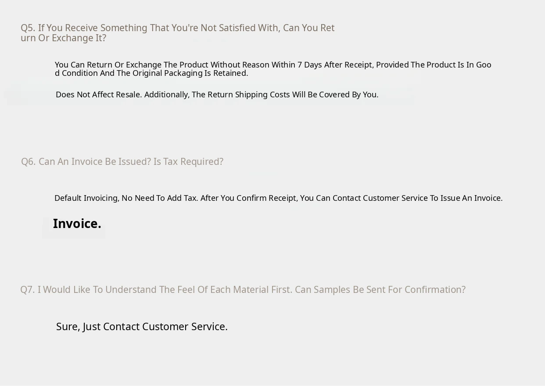
Task: Click 'Is Tax Required?' in the Q6 heading
Action: pos(188,162)
